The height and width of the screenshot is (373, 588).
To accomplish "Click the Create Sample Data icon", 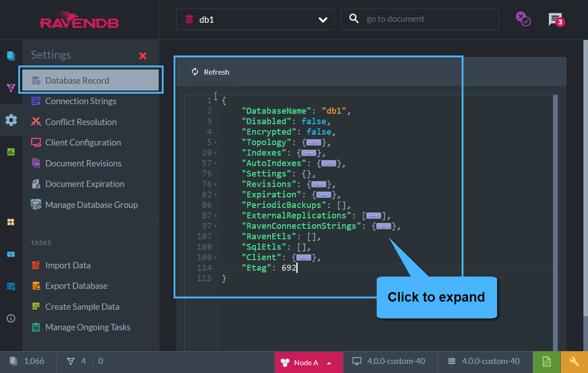I will (x=36, y=306).
